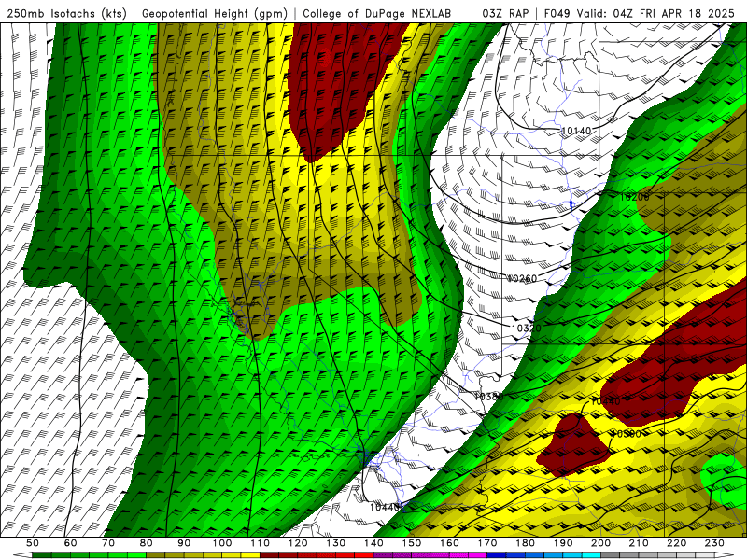Click the 230 legend scale number
The image size is (747, 560).
714,543
